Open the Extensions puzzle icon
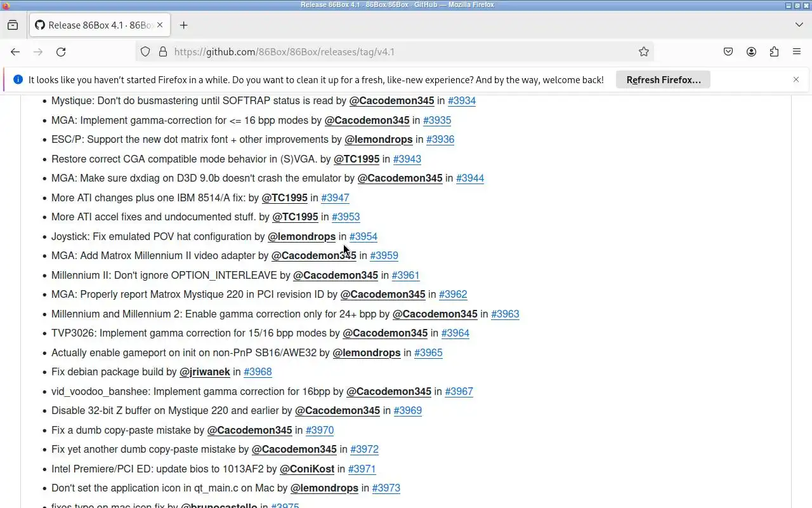Image resolution: width=812 pixels, height=508 pixels. 774,52
